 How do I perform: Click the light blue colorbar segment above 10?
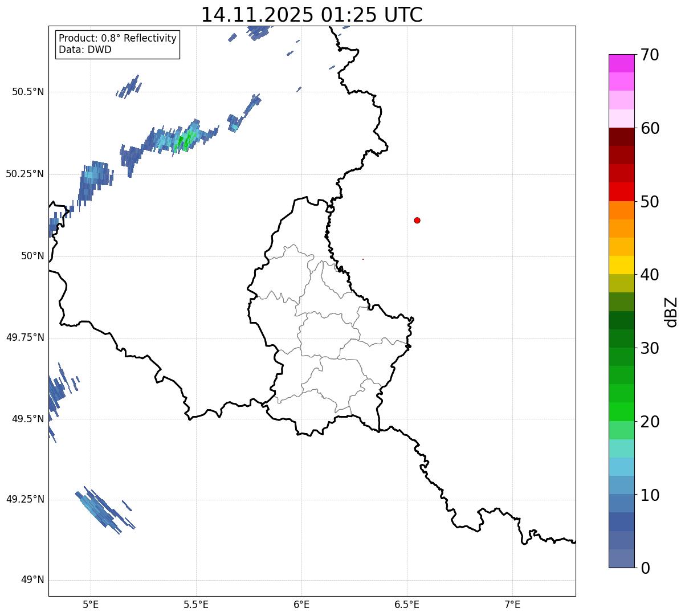[x=621, y=485]
